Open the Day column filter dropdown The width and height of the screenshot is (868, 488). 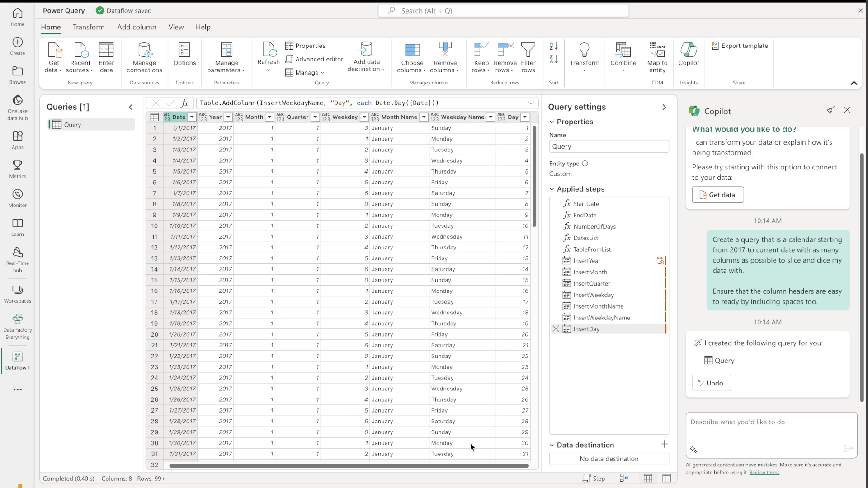[525, 117]
